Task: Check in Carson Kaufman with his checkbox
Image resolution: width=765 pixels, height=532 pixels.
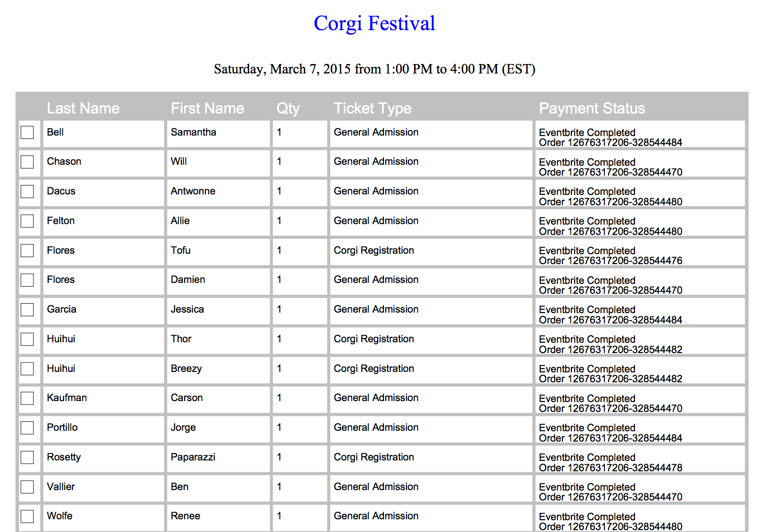Action: (27, 398)
